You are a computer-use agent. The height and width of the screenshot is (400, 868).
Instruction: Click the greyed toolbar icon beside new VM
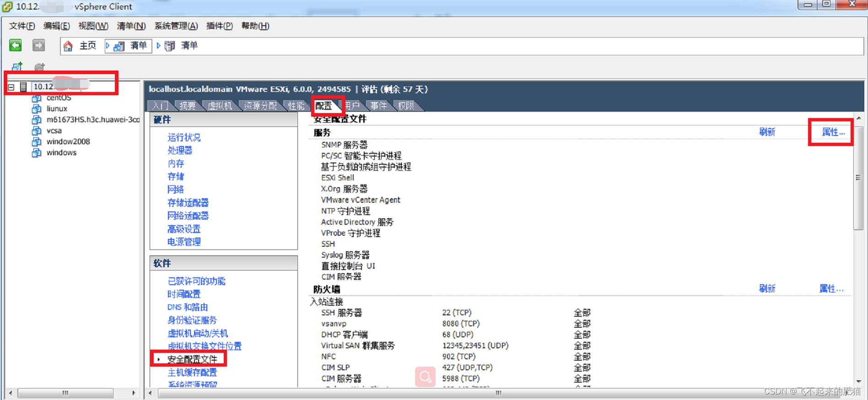(40, 67)
